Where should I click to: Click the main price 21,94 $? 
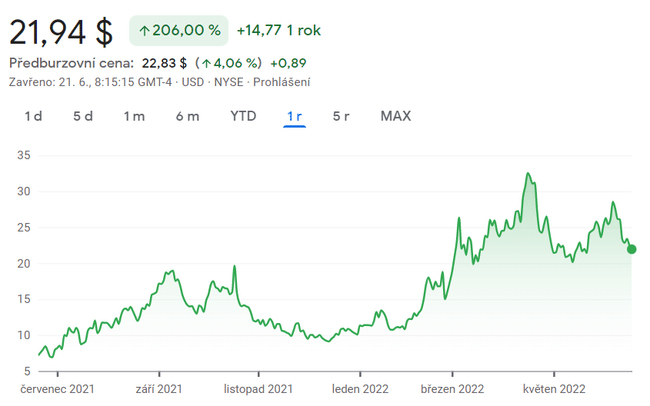tap(61, 31)
